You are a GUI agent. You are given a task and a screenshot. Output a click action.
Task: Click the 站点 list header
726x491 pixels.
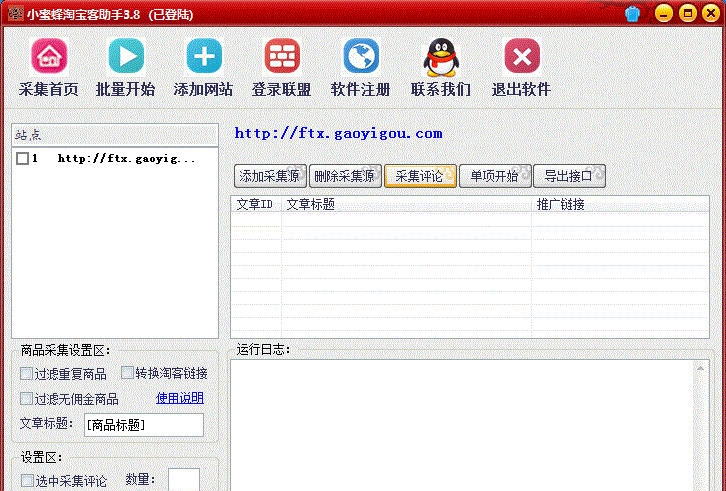click(x=115, y=135)
